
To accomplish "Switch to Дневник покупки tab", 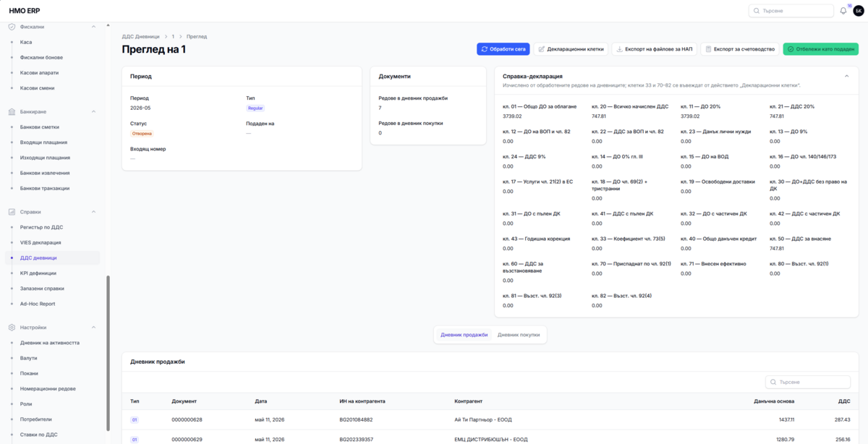I will pos(519,335).
